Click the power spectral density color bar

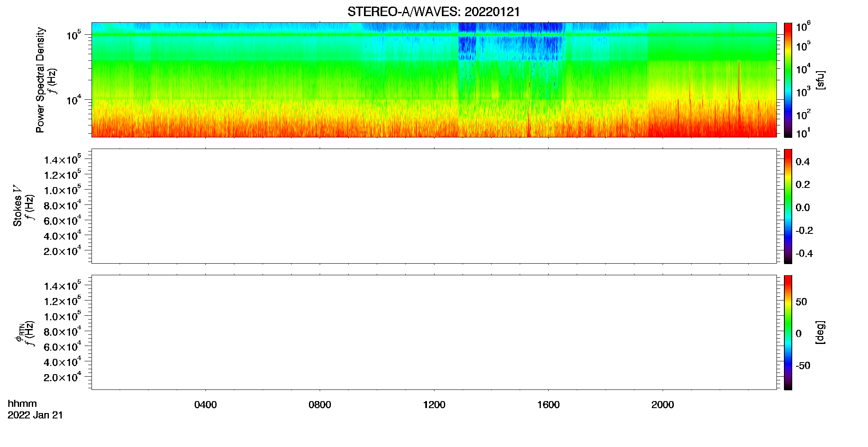[788, 80]
